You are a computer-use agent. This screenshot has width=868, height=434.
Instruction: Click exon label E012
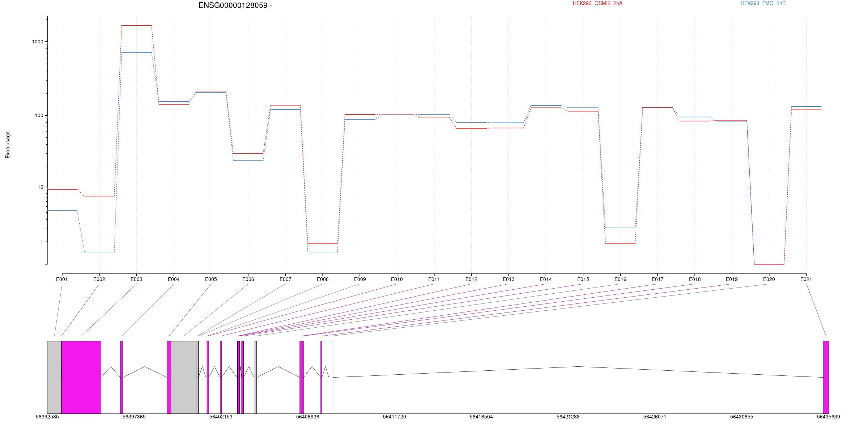471,279
